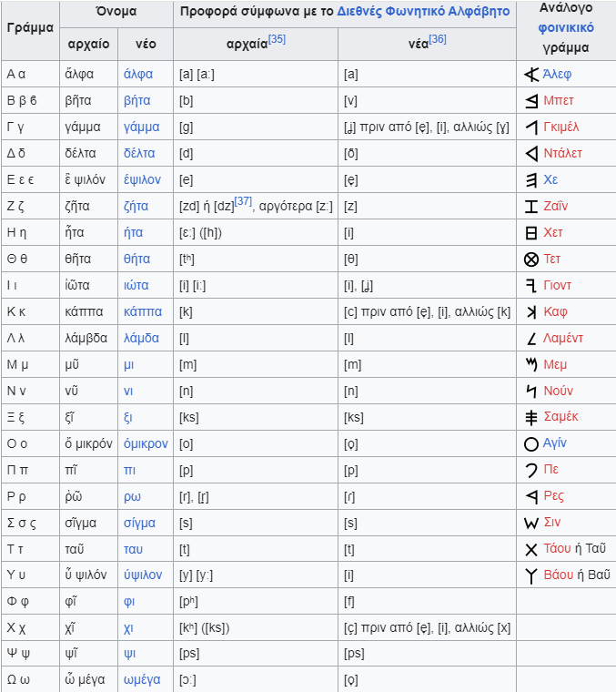The width and height of the screenshot is (616, 692).
Task: Select the letter cell 'Β β ϐ'
Action: 22,101
